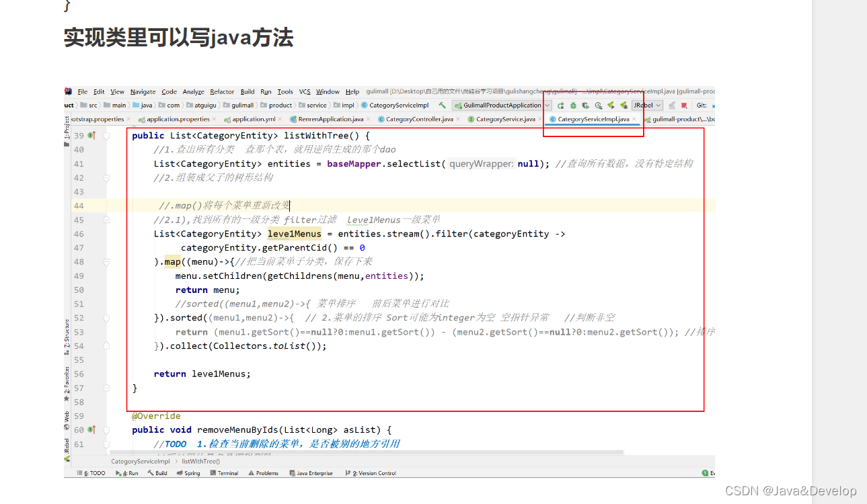Collapse the code fold at line 39

click(x=106, y=136)
